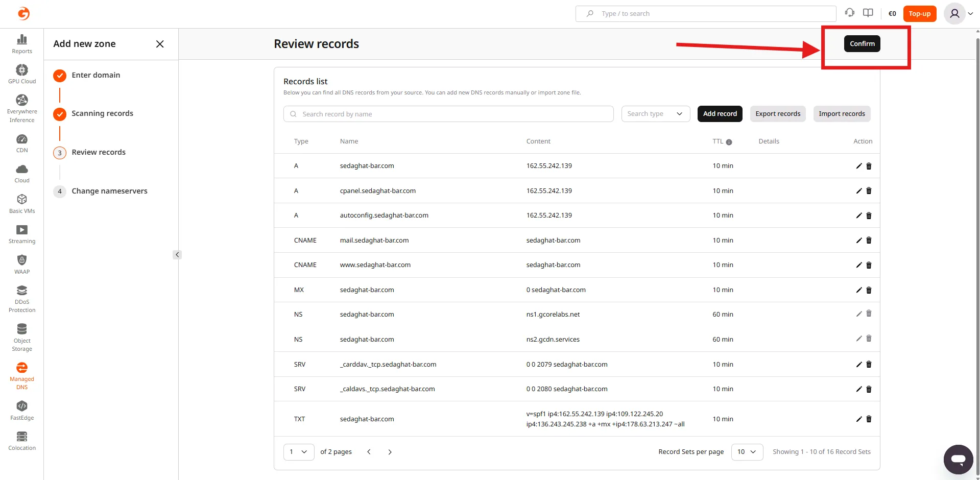
Task: Open the FastEdge sidebar icon
Action: (x=21, y=410)
